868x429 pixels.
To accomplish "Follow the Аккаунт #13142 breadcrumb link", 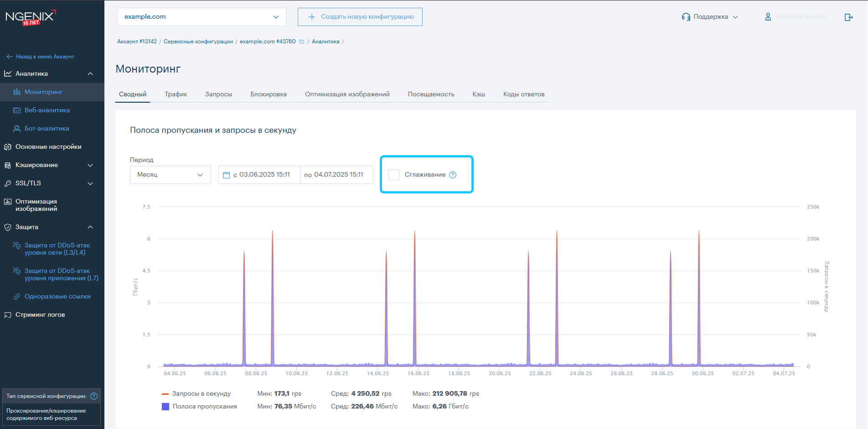I will point(137,42).
